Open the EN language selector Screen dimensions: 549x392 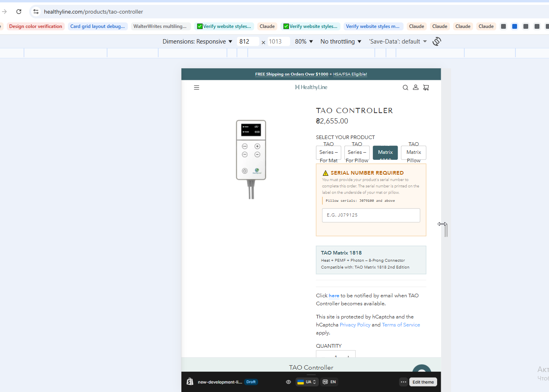(x=329, y=382)
